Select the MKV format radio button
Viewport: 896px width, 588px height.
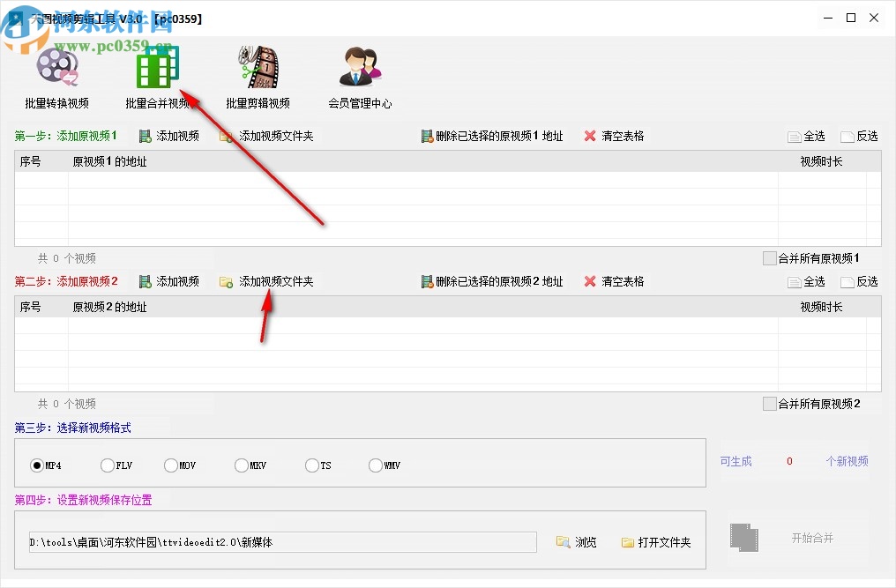[242, 465]
